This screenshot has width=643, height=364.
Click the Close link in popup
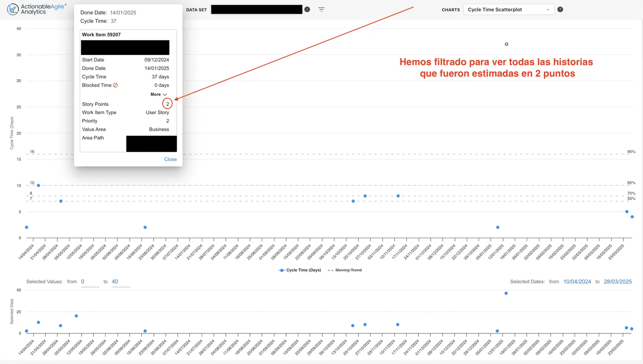point(170,160)
